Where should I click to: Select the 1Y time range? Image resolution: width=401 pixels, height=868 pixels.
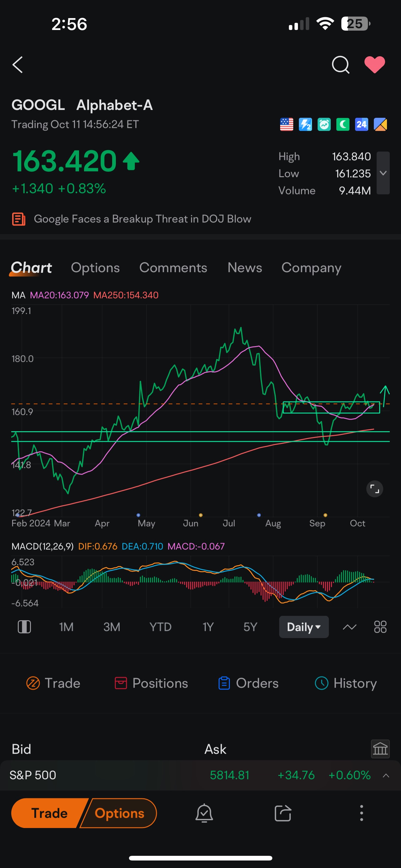[x=208, y=627]
